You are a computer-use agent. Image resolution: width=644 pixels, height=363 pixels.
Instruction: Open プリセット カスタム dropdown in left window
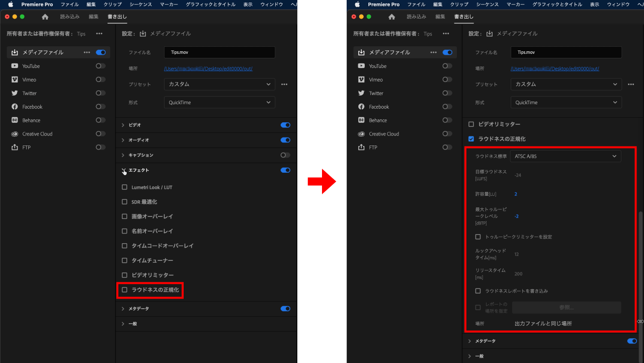click(x=219, y=84)
